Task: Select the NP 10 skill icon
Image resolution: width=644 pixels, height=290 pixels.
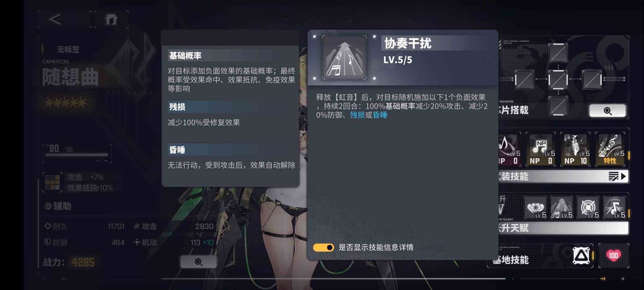Action: 575,149
